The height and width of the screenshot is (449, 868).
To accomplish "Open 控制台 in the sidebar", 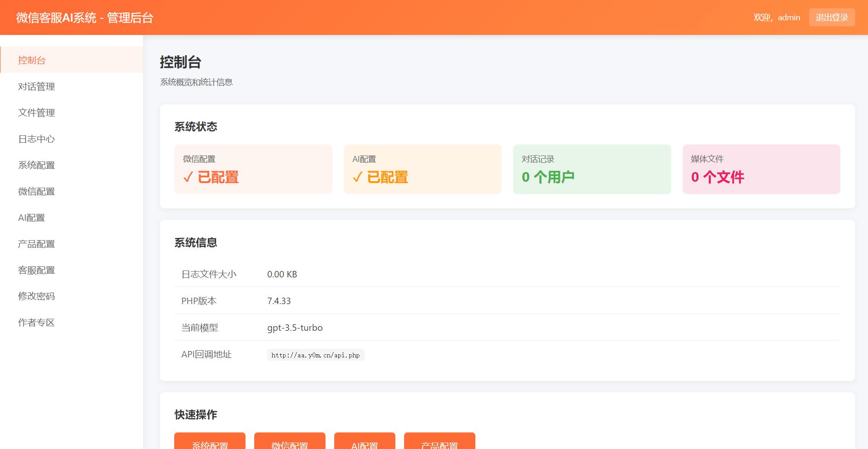I will pyautogui.click(x=32, y=60).
